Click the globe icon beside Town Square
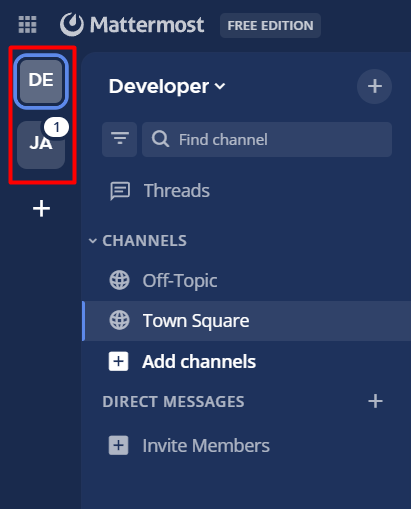The image size is (411, 509). [x=119, y=320]
